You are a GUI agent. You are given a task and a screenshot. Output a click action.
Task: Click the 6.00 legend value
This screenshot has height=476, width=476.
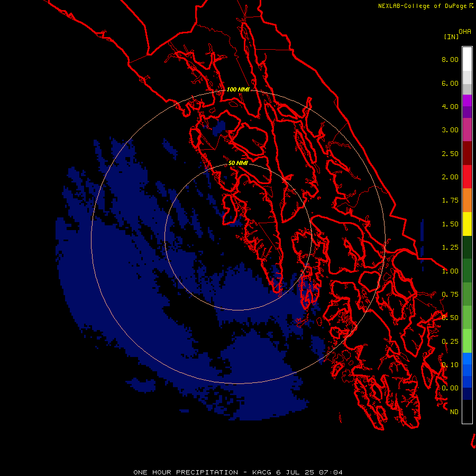click(x=450, y=83)
